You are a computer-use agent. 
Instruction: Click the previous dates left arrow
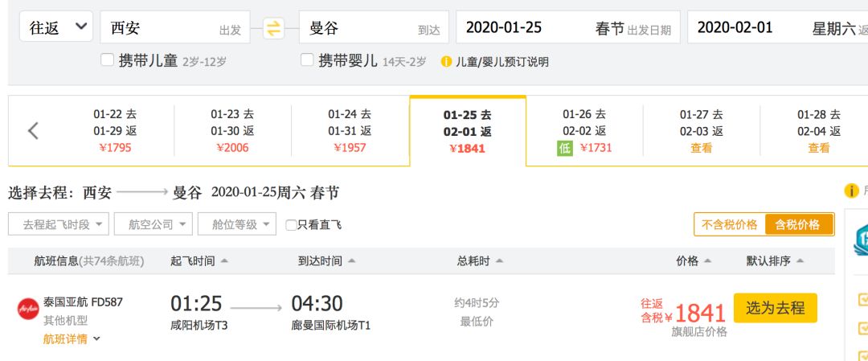click(x=33, y=131)
